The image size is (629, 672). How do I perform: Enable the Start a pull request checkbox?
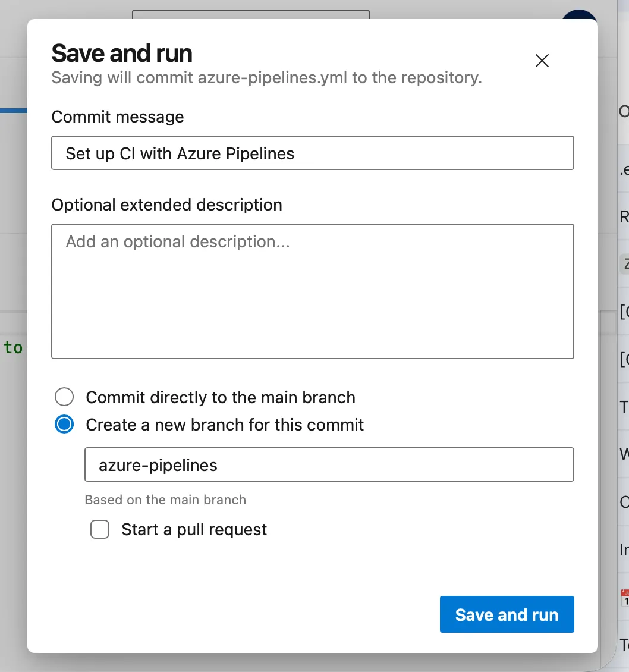[x=100, y=529]
